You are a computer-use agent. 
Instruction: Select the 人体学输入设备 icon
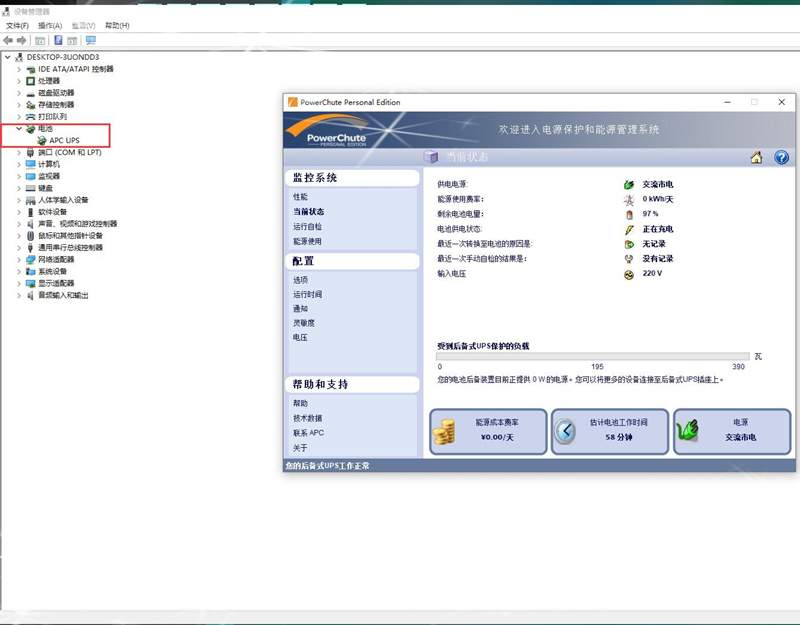click(x=31, y=200)
